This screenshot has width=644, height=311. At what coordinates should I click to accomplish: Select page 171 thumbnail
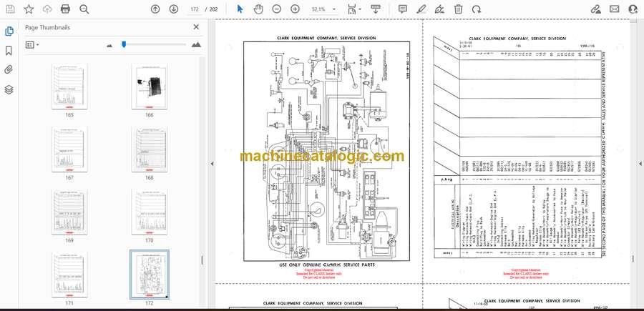point(69,275)
